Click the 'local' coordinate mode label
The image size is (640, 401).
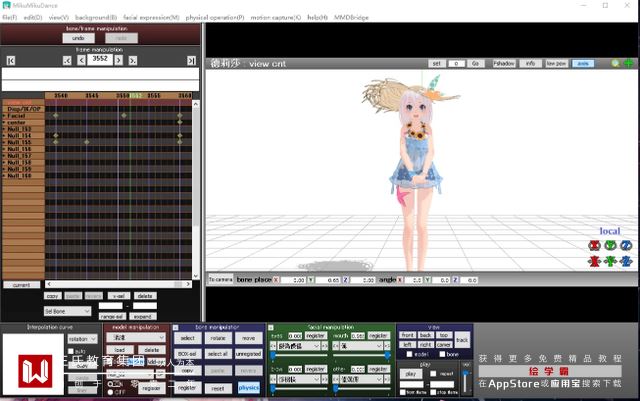click(x=610, y=231)
